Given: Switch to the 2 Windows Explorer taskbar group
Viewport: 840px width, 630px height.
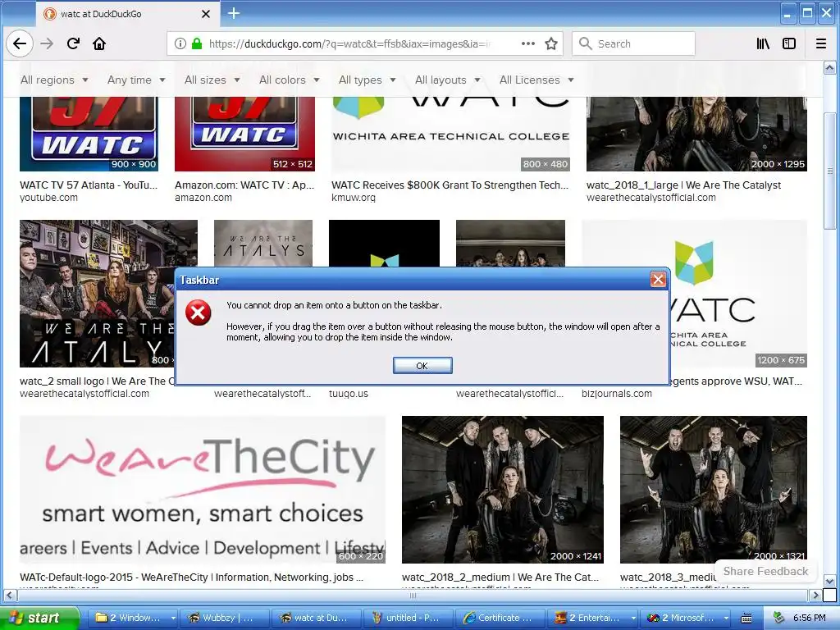Looking at the screenshot, I should click(x=132, y=618).
